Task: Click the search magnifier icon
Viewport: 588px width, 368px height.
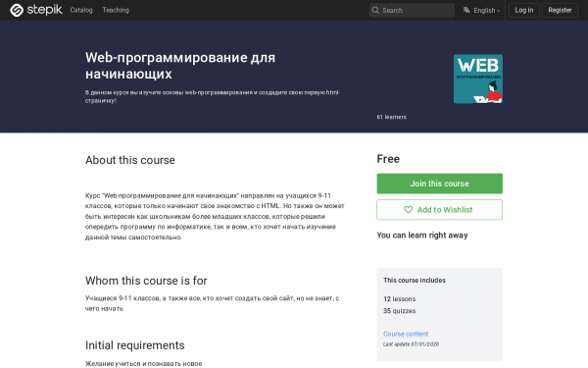Action: click(375, 10)
